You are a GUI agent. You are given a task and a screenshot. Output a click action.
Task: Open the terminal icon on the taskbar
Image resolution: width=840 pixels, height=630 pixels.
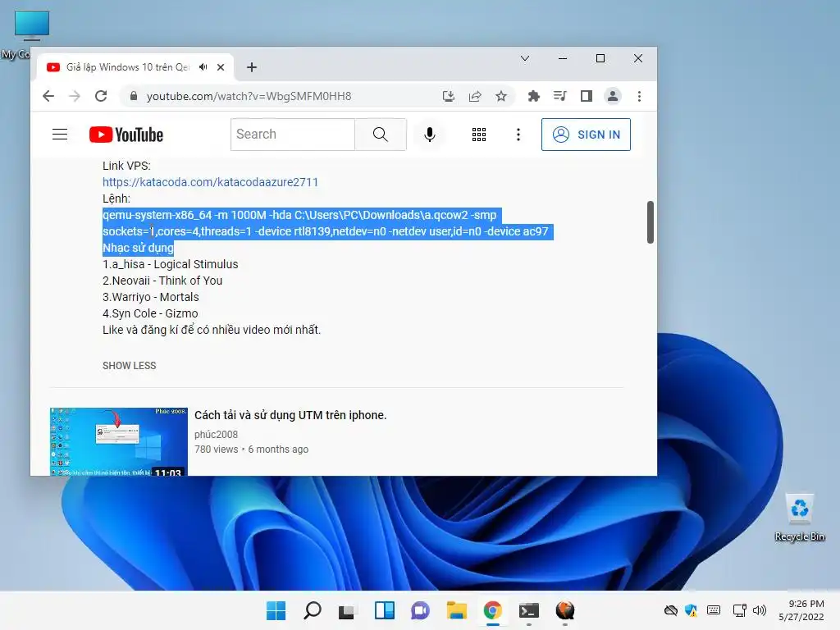pos(529,610)
